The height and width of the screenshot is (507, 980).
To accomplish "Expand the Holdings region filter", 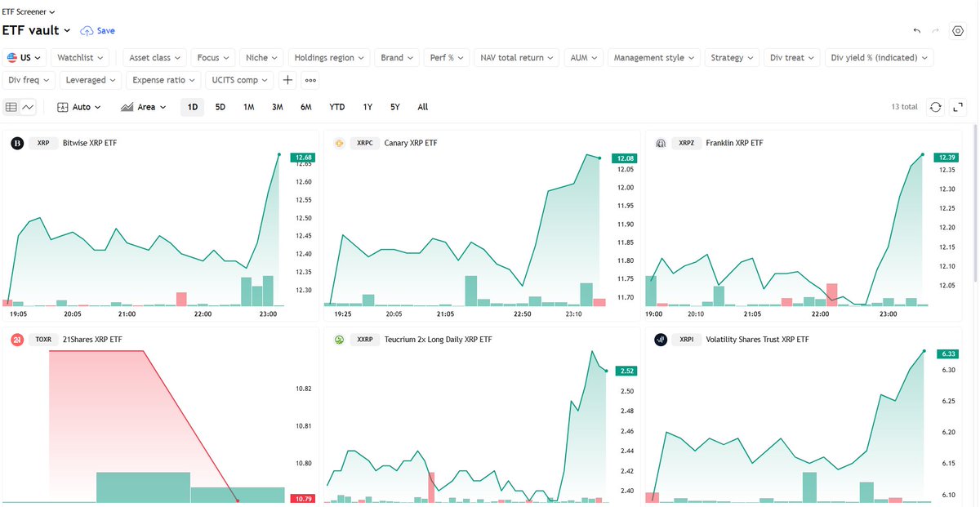I will pyautogui.click(x=329, y=58).
